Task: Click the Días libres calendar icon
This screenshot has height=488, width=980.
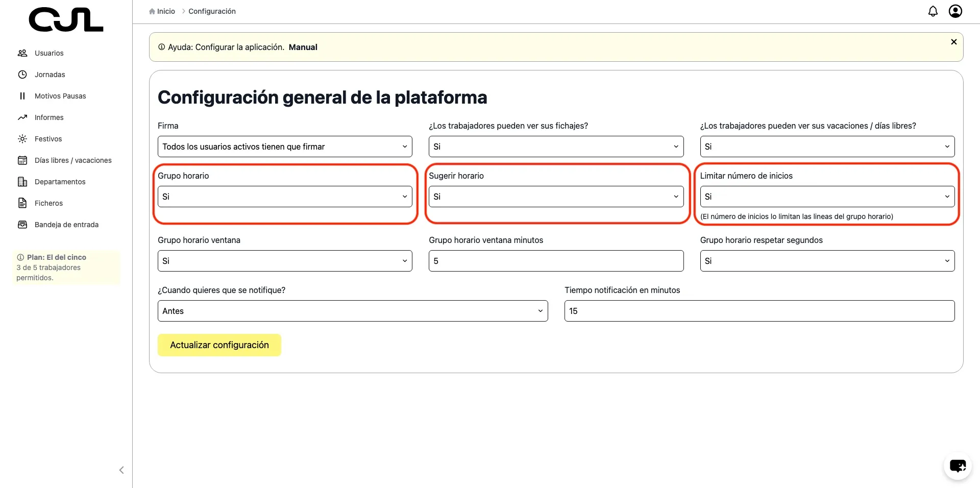Action: tap(22, 160)
